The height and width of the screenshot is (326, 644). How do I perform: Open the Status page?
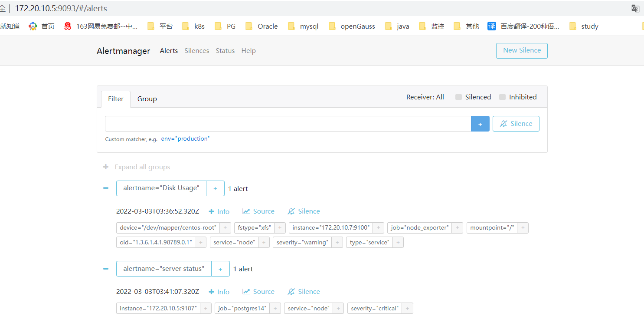(x=225, y=50)
